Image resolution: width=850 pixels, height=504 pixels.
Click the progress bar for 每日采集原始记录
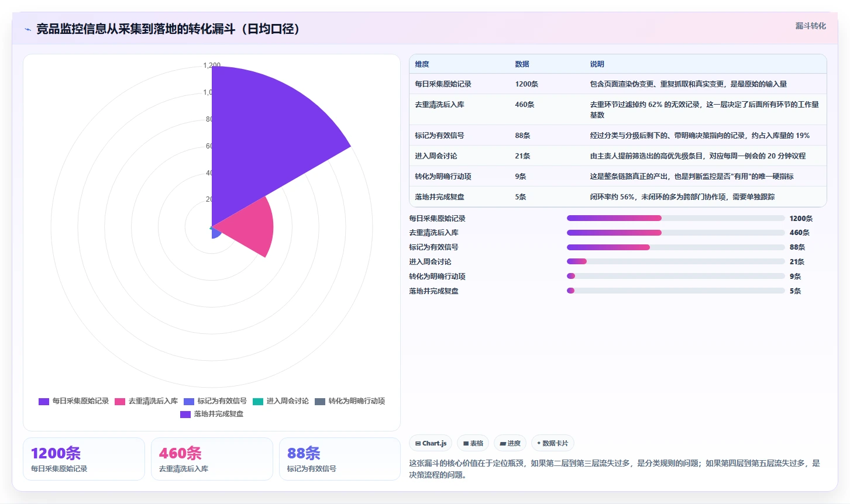pos(676,218)
